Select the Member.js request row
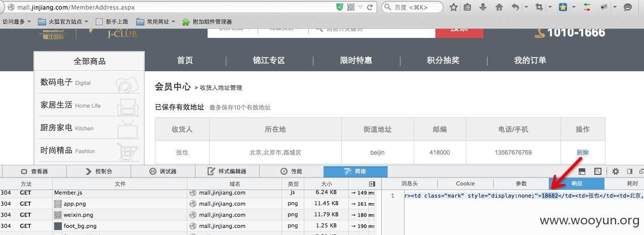The width and height of the screenshot is (644, 235). click(x=187, y=193)
